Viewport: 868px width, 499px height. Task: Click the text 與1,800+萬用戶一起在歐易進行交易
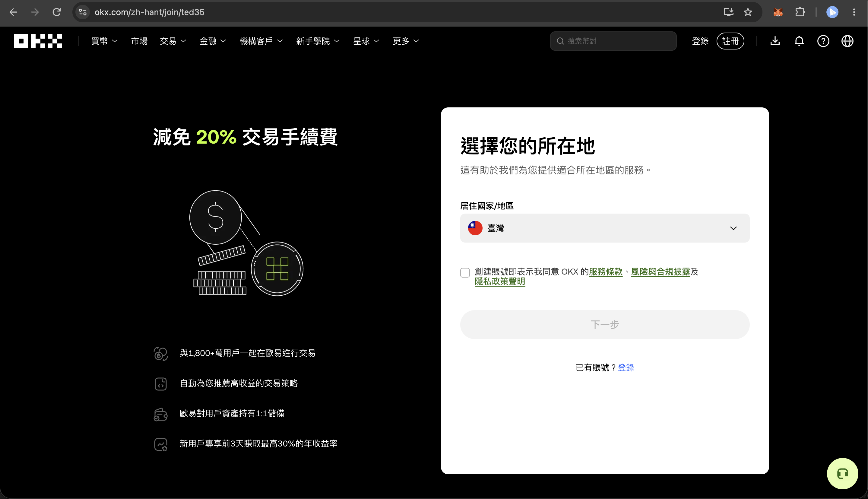(x=247, y=353)
